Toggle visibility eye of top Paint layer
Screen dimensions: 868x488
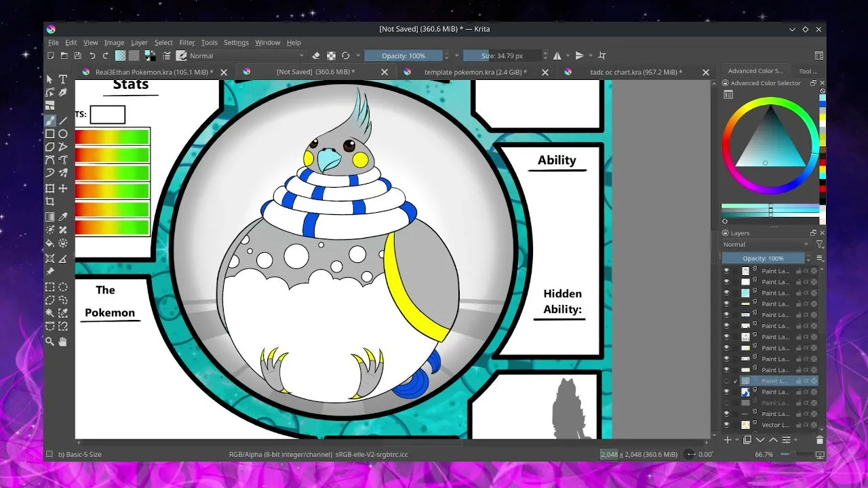[x=726, y=271]
